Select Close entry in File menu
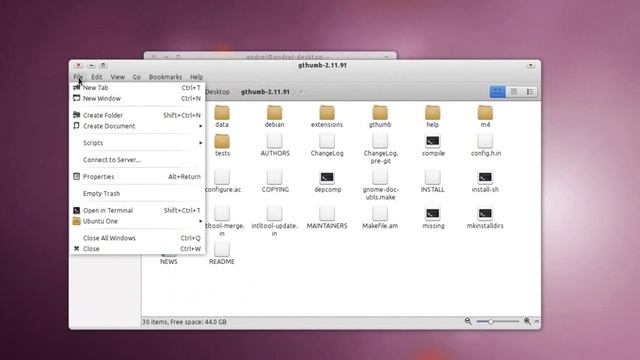 point(137,249)
